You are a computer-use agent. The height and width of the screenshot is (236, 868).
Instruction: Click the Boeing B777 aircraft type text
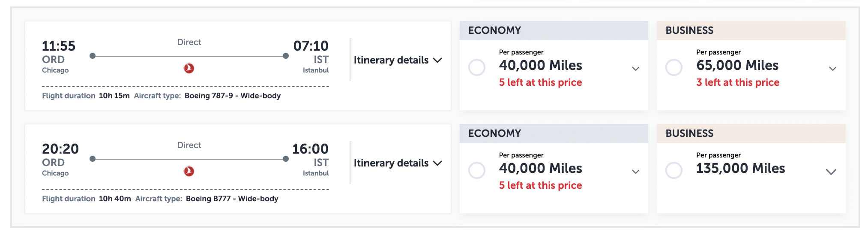[232, 199]
